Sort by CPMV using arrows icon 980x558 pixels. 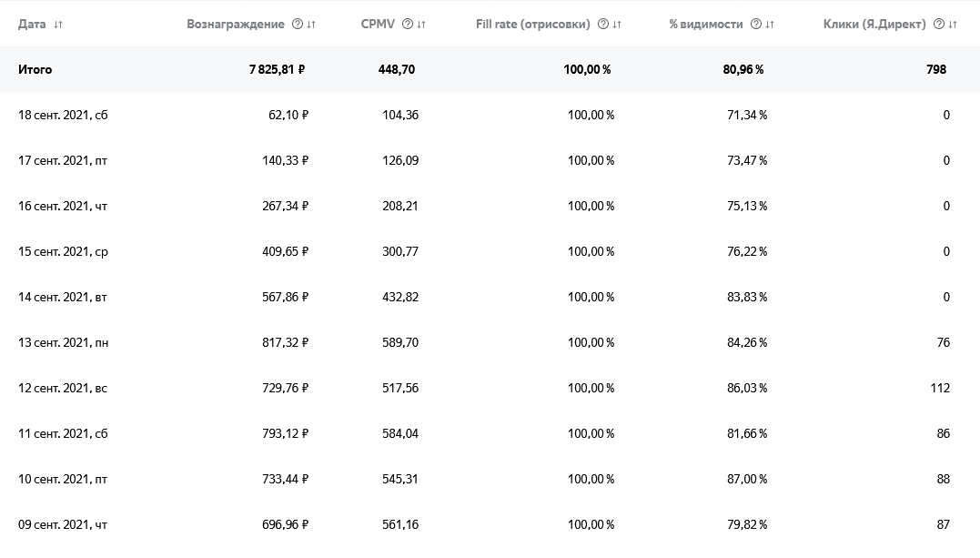[x=421, y=25]
